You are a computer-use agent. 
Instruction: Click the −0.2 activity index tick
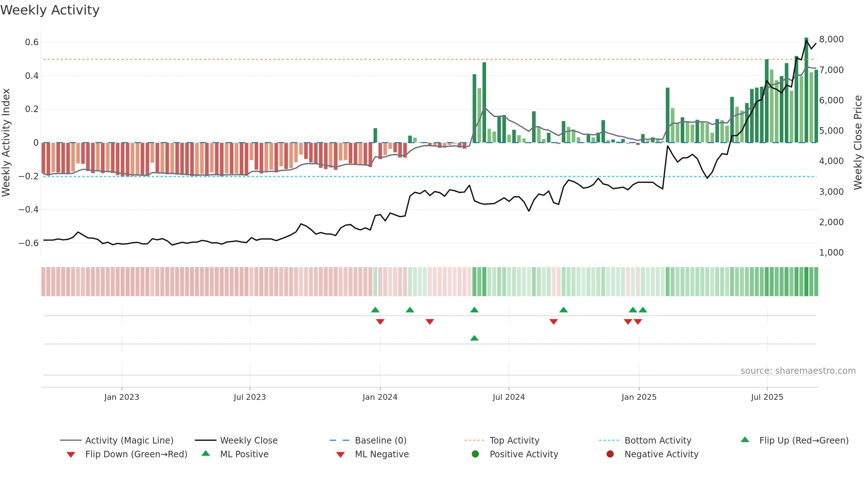pos(29,176)
